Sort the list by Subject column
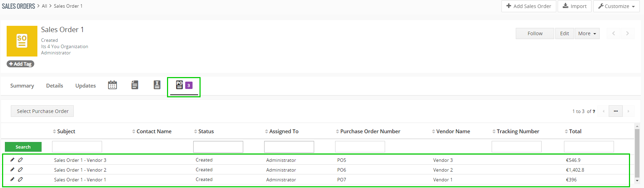The image size is (644, 188). tap(66, 131)
